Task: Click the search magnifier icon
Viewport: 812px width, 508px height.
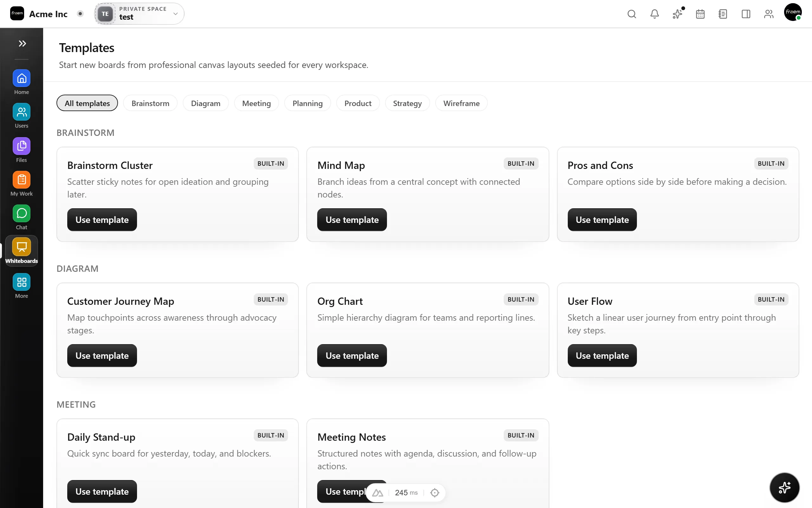Action: [632, 14]
